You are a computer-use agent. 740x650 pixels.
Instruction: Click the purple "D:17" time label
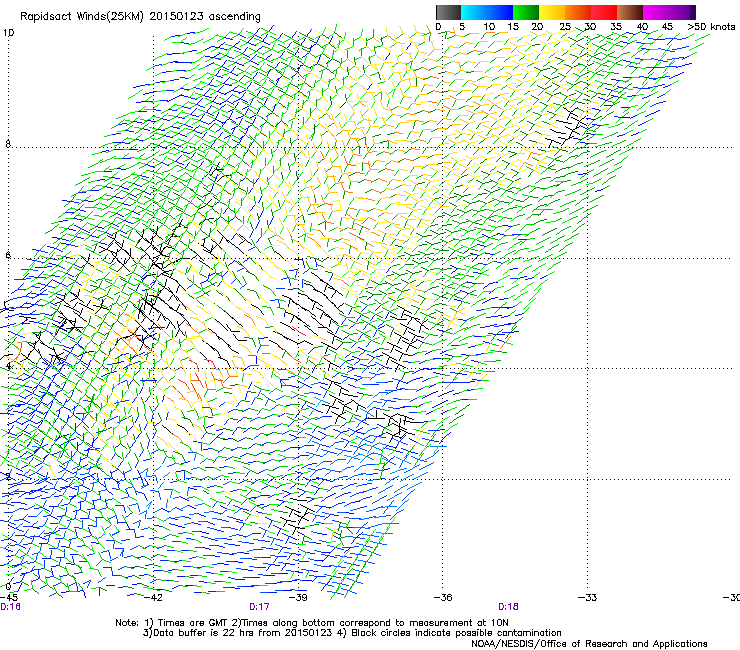(259, 607)
